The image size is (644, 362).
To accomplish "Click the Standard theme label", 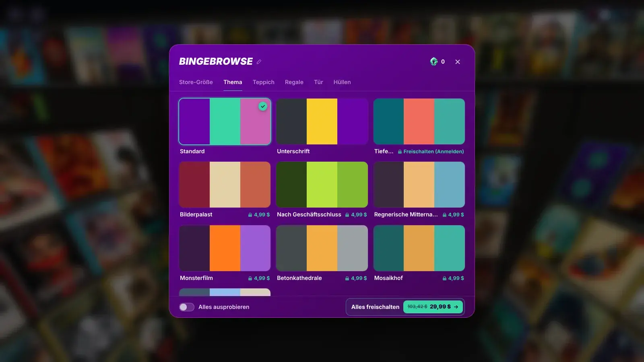I will coord(192,151).
